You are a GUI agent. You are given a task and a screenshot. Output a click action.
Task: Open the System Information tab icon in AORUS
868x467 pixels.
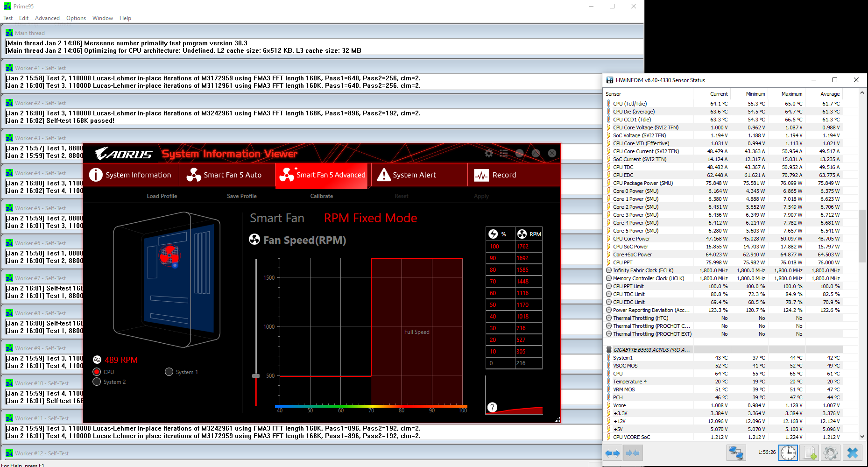(96, 175)
